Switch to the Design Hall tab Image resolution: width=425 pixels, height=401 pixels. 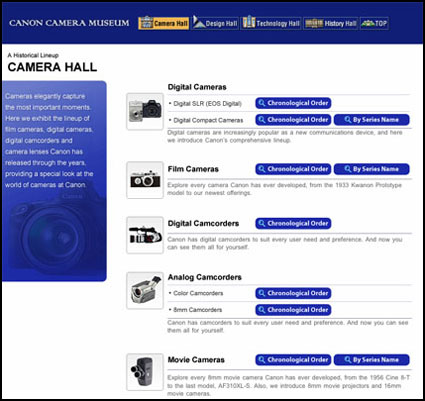pos(215,23)
